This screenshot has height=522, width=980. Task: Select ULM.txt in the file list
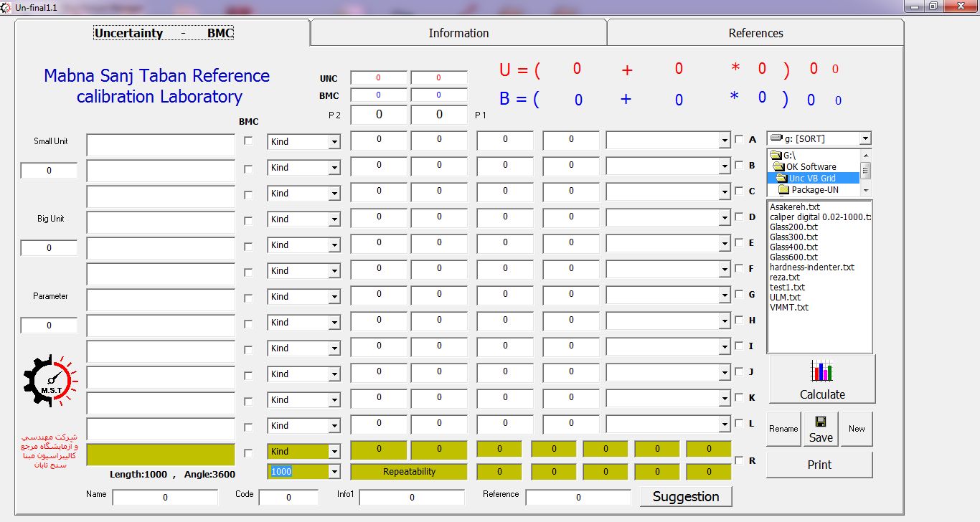coord(785,298)
